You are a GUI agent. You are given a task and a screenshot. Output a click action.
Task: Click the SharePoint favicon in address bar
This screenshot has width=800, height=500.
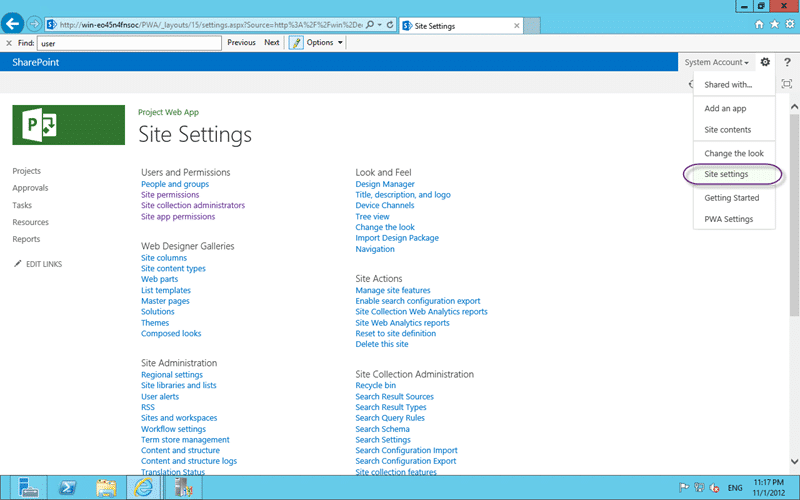[51, 24]
